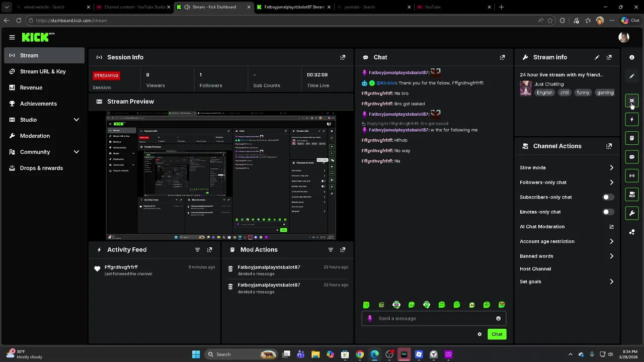Send message with green Chat button
The width and height of the screenshot is (644, 362).
pos(497,334)
